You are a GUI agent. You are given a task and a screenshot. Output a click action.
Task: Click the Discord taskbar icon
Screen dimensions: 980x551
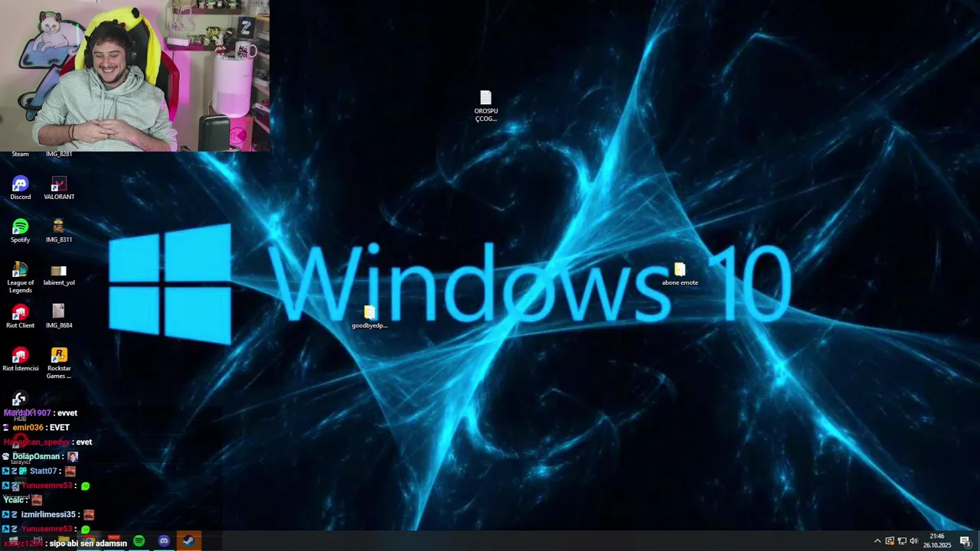164,541
